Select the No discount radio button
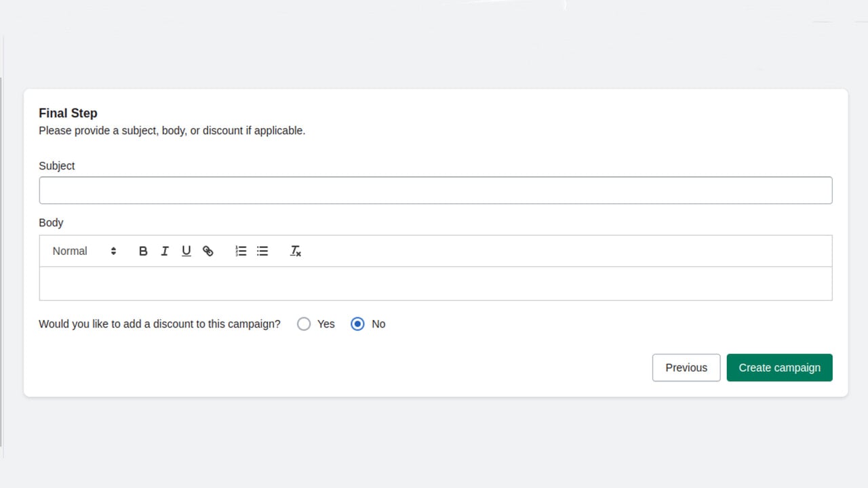Viewport: 868px width, 488px height. pyautogui.click(x=357, y=324)
